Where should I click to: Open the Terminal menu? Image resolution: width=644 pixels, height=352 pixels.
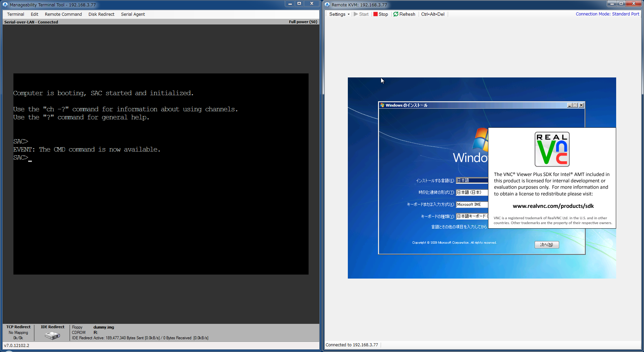point(15,14)
